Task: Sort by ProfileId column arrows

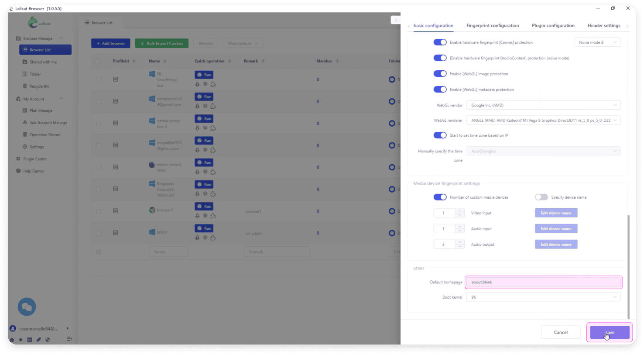Action: click(134, 61)
